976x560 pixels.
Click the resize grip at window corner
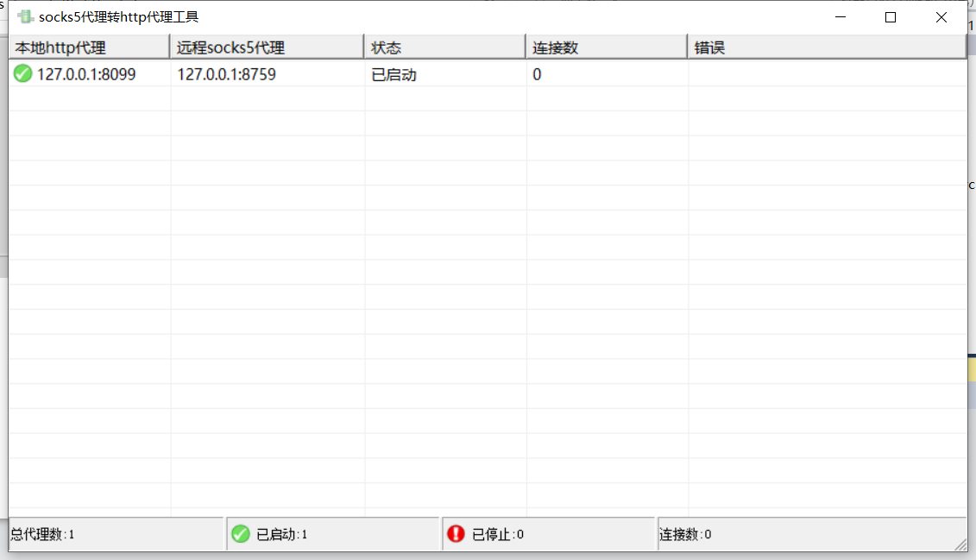(x=960, y=544)
